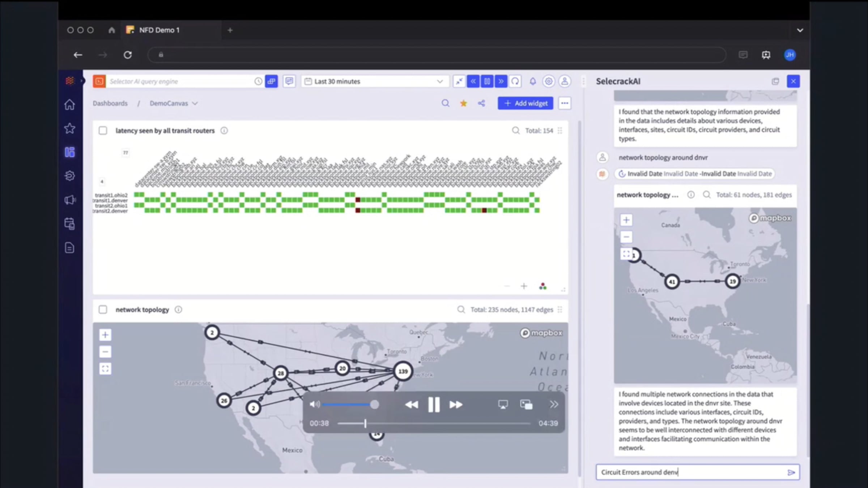Image resolution: width=868 pixels, height=488 pixels.
Task: Open the calendar schedule icon in sidebar
Action: pyautogui.click(x=69, y=224)
